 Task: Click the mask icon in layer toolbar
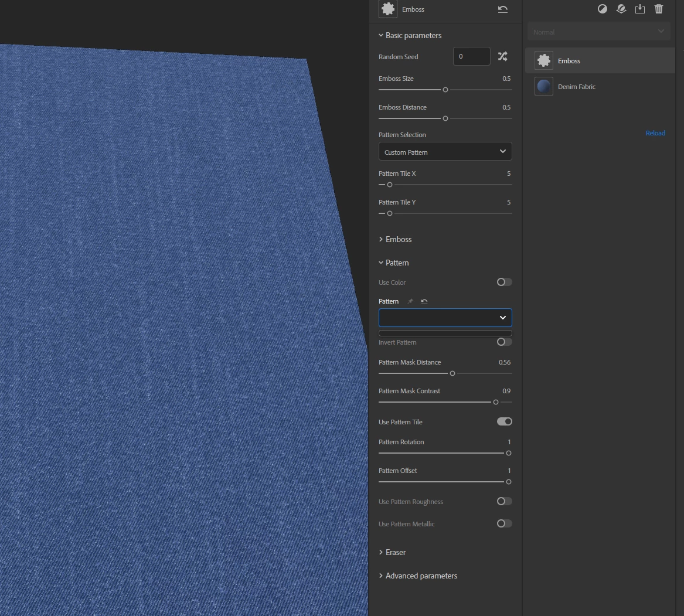[603, 9]
